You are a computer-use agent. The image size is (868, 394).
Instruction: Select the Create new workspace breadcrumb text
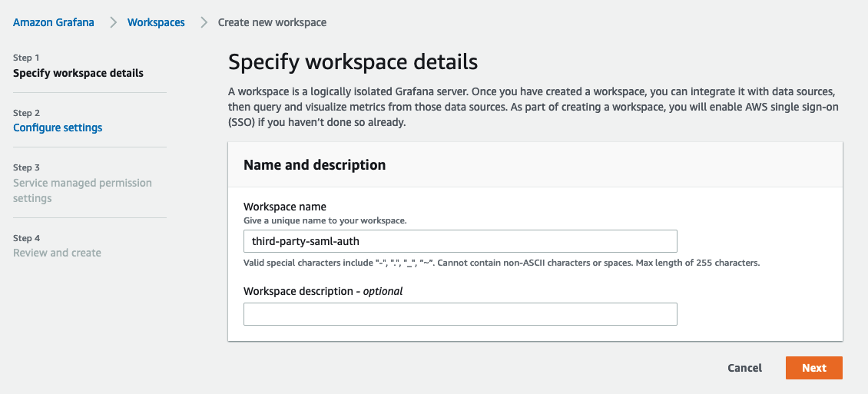(x=272, y=23)
